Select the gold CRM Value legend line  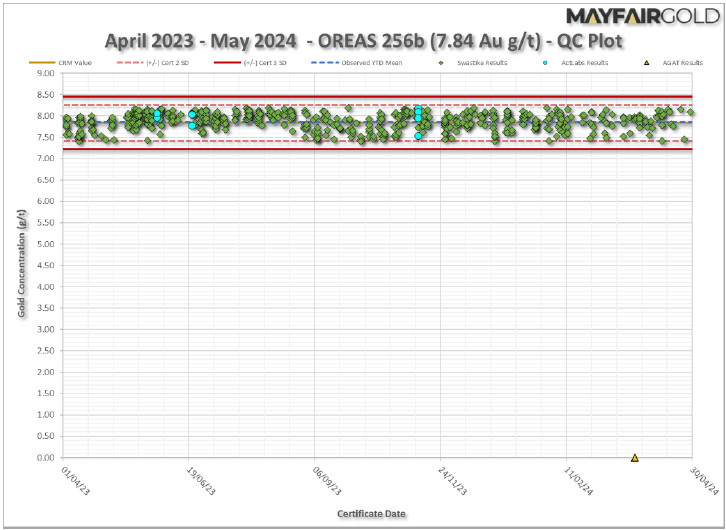click(x=41, y=62)
